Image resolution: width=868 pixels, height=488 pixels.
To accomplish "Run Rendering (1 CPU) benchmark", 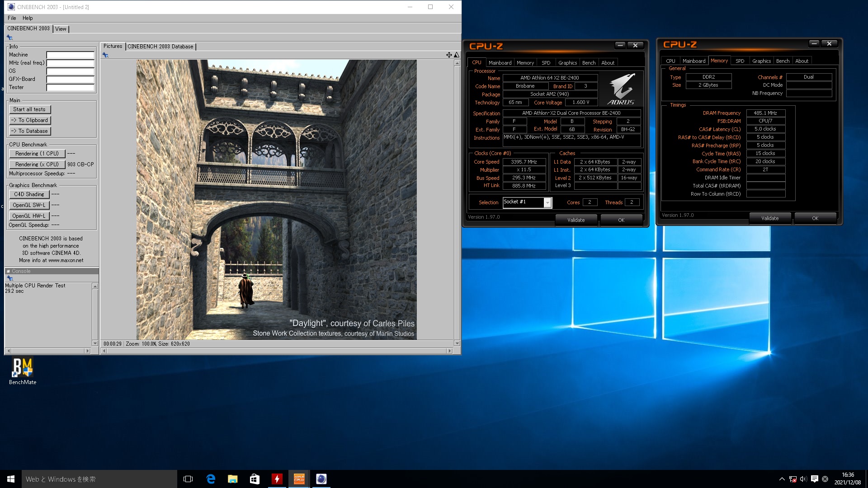I will click(x=37, y=154).
